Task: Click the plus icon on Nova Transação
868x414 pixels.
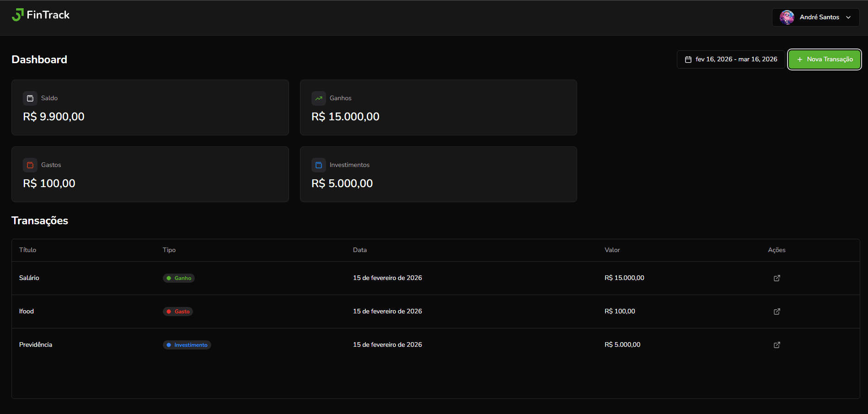Action: coord(799,59)
